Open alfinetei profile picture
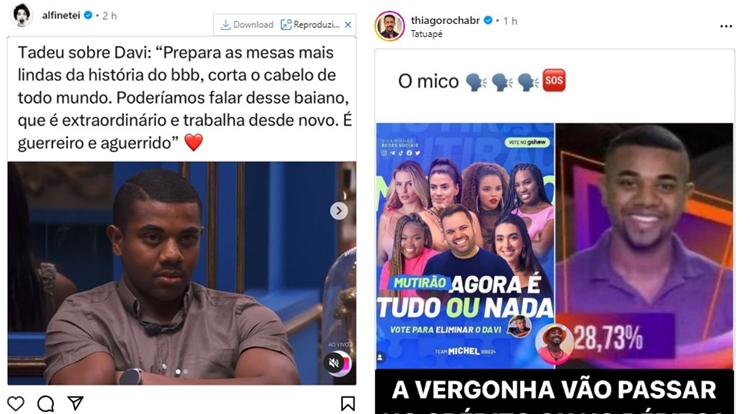This screenshot has width=750, height=414. (22, 15)
